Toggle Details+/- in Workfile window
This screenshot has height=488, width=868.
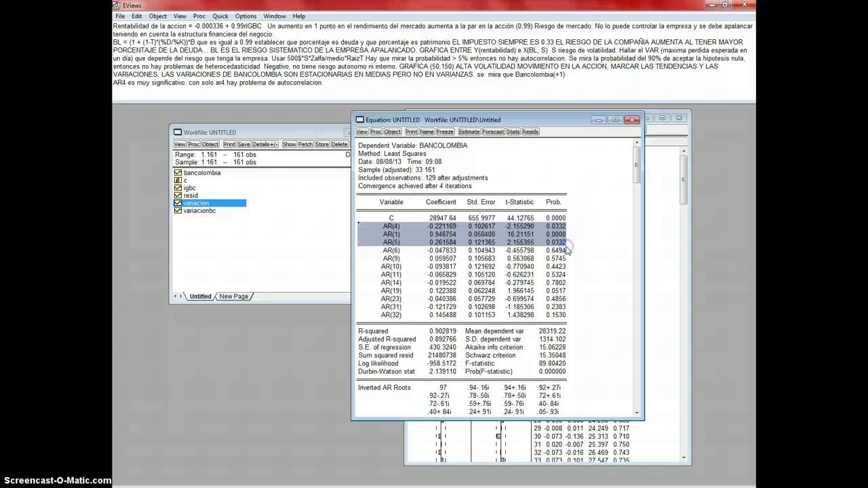tap(266, 144)
